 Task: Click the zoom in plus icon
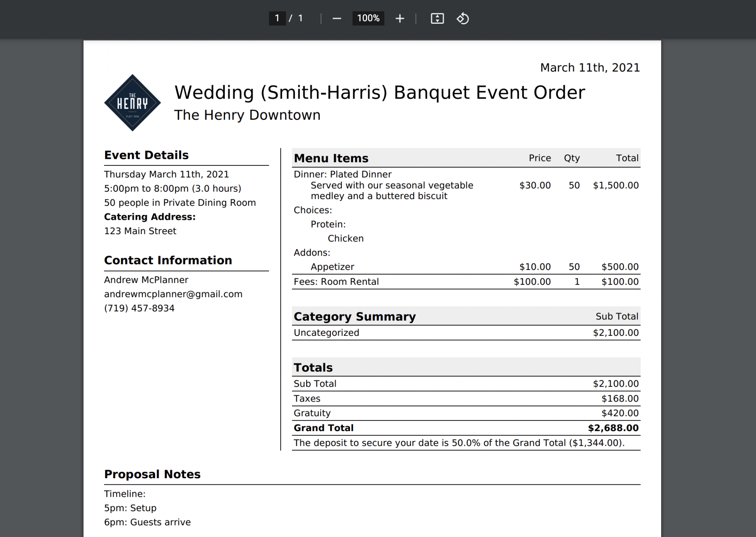[400, 18]
